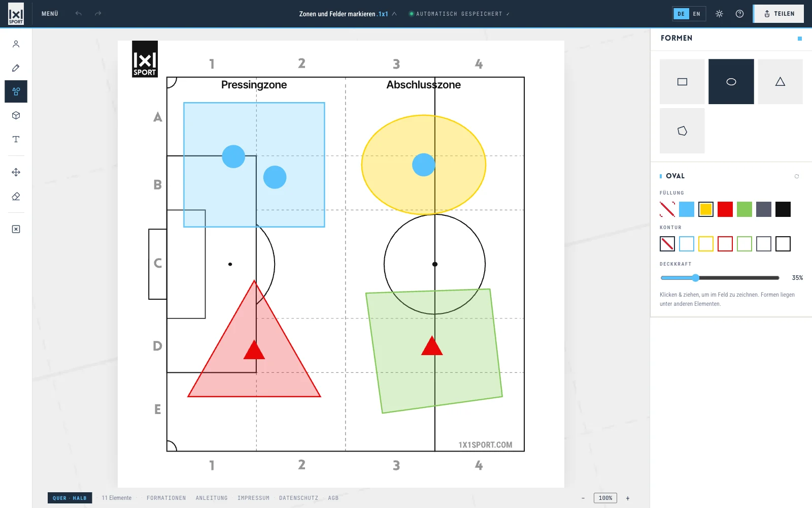The image size is (812, 508).
Task: Select the 3D cube equipment tool
Action: [16, 115]
